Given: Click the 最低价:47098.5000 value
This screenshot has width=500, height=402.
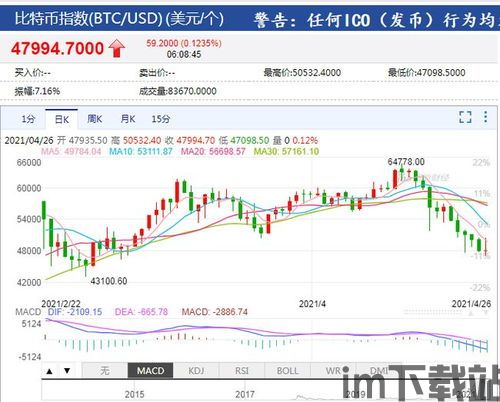Looking at the screenshot, I should tap(426, 73).
